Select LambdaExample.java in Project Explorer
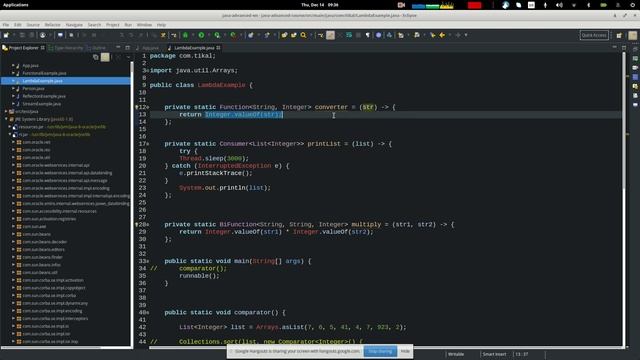This screenshot has height=360, width=640. click(x=66, y=81)
